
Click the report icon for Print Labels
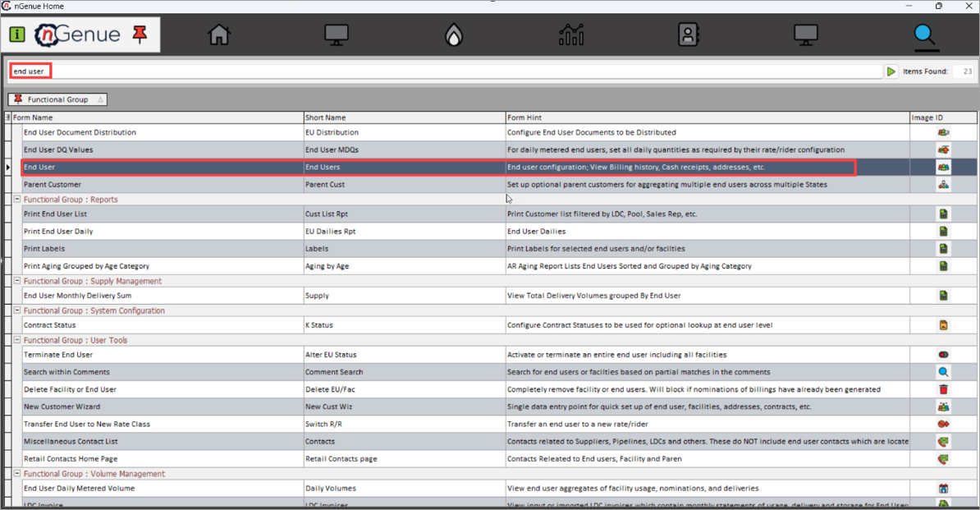[x=943, y=249]
